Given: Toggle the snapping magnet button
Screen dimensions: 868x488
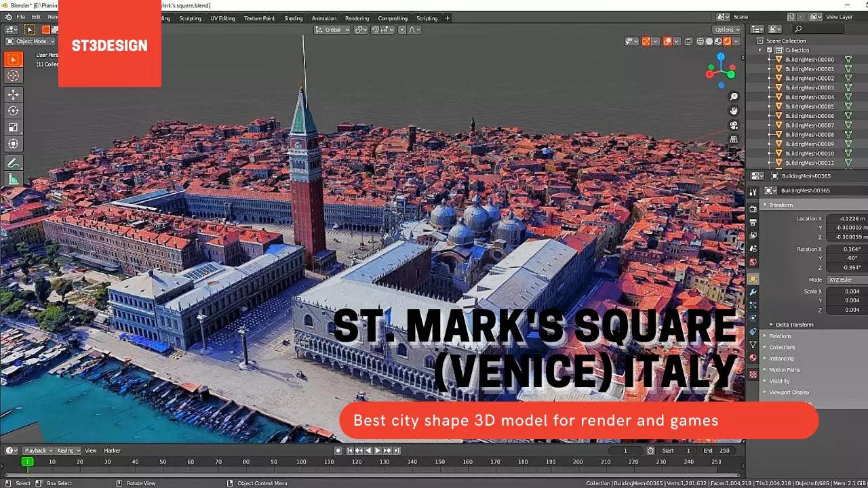Looking at the screenshot, I should tap(374, 30).
